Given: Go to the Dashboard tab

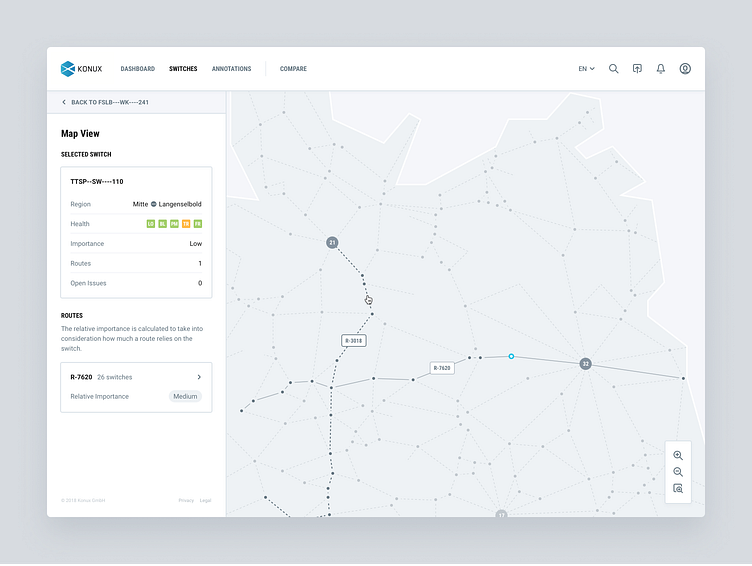Looking at the screenshot, I should [x=138, y=69].
